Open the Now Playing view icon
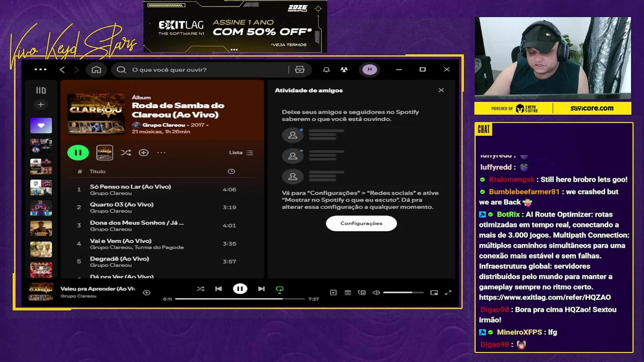Image resolution: width=644 pixels, height=362 pixels. 333,293
